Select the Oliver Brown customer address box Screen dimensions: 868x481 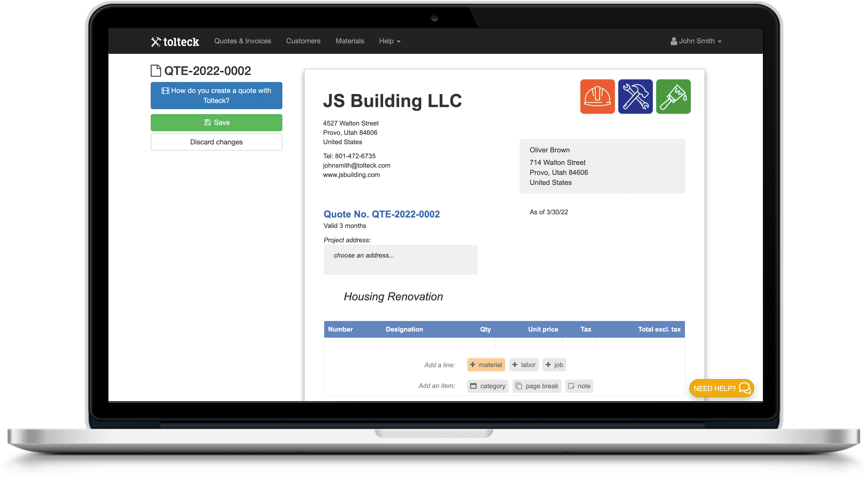pyautogui.click(x=602, y=166)
